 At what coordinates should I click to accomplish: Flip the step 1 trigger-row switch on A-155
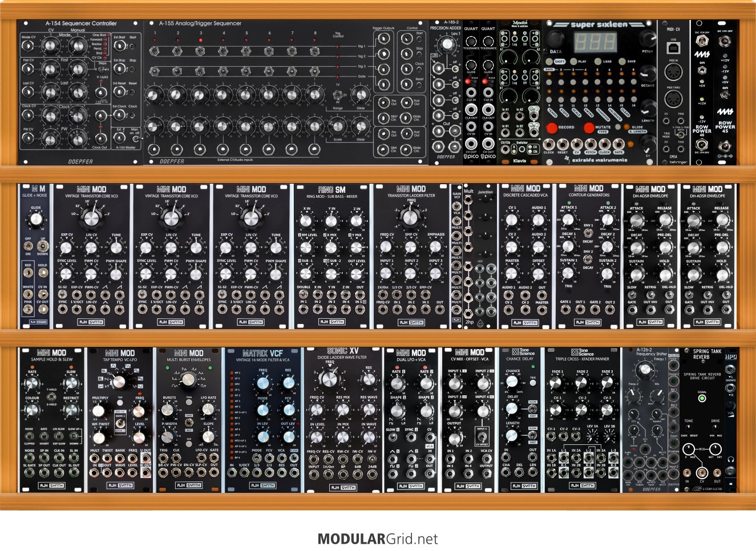[155, 50]
